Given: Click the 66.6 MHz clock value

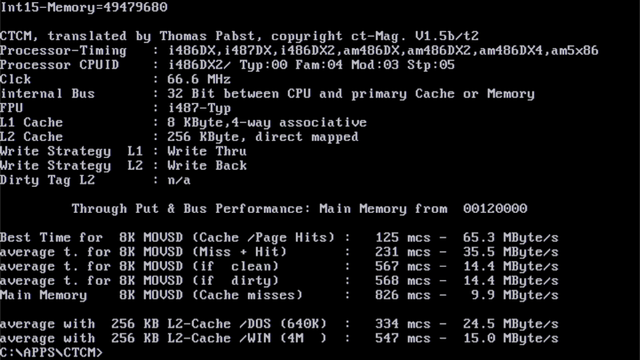Looking at the screenshot, I should click(199, 79).
